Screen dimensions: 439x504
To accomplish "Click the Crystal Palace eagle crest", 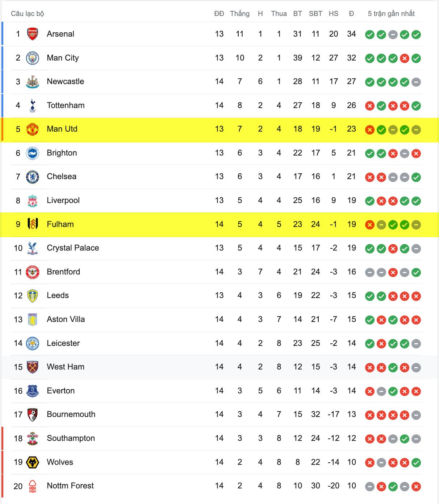I will (x=33, y=248).
